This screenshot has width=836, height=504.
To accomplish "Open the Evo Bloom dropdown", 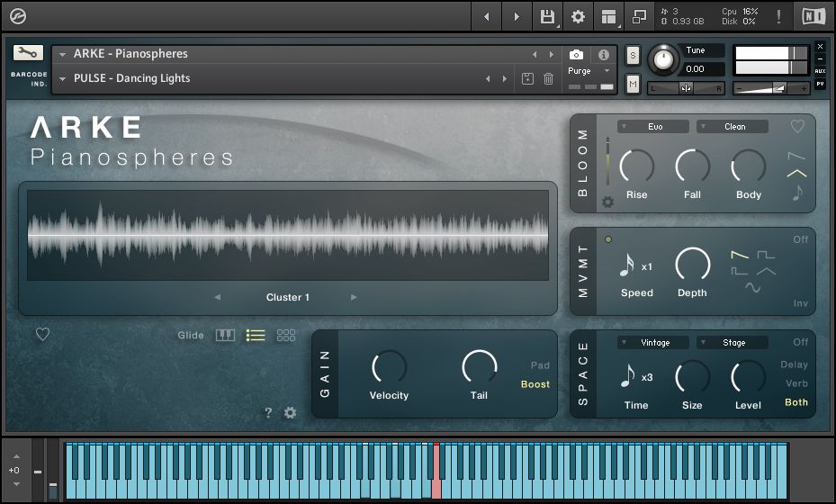I will tap(653, 126).
